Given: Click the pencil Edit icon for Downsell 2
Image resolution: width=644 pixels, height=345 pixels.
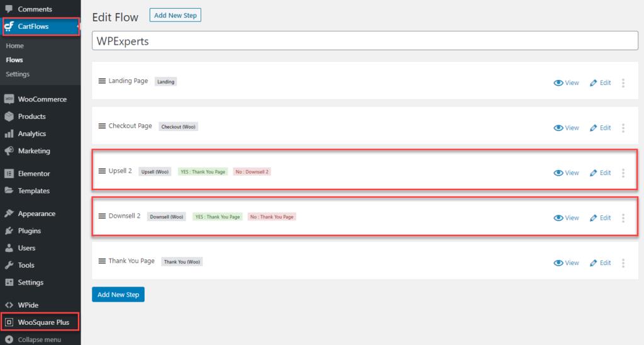Looking at the screenshot, I should [593, 218].
